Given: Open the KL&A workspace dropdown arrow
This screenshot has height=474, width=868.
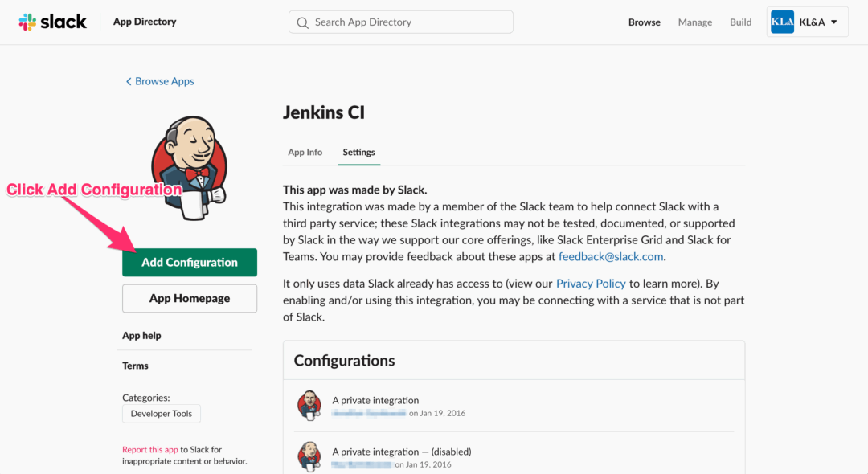Looking at the screenshot, I should [834, 22].
